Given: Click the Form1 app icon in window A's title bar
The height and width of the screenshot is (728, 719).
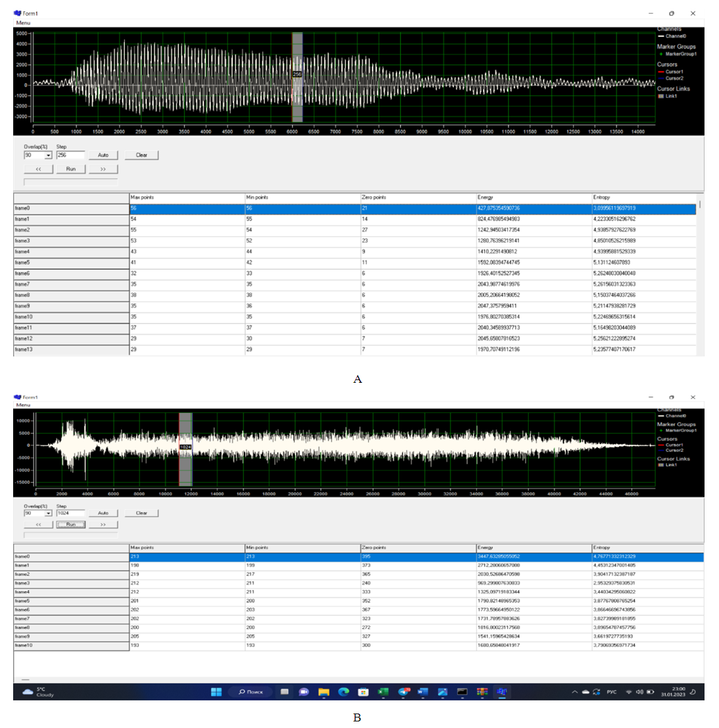Looking at the screenshot, I should point(18,12).
